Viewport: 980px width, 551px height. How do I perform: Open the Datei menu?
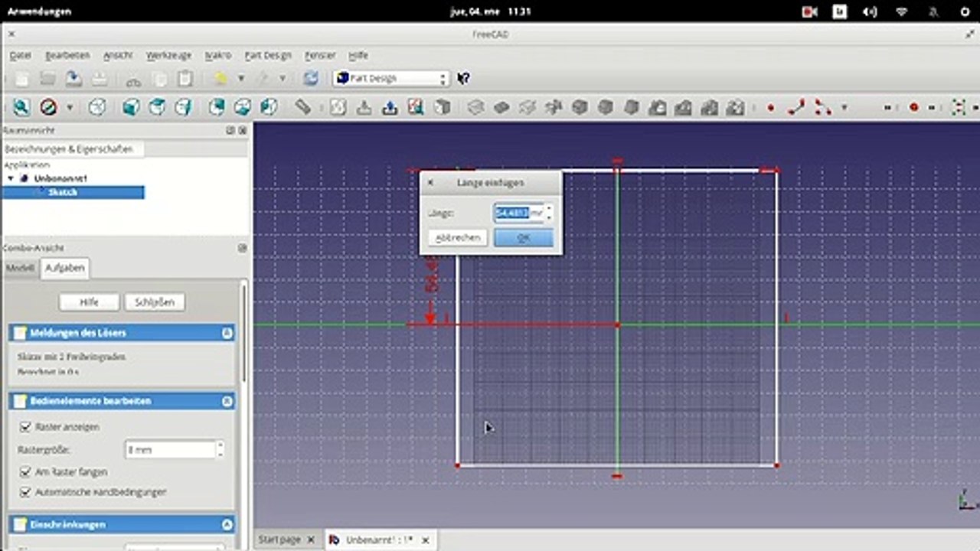click(20, 55)
